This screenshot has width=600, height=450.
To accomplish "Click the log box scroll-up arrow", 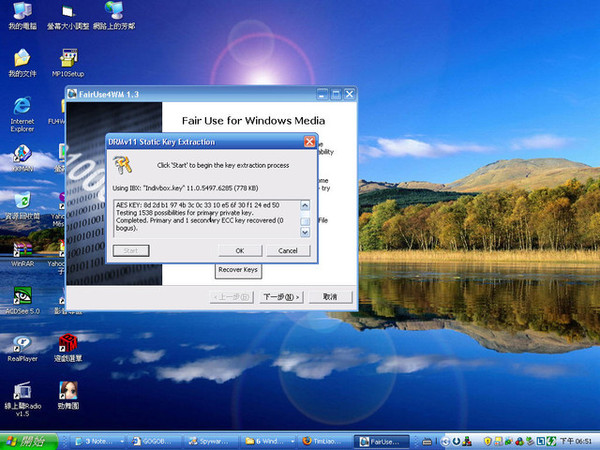I will pos(305,205).
